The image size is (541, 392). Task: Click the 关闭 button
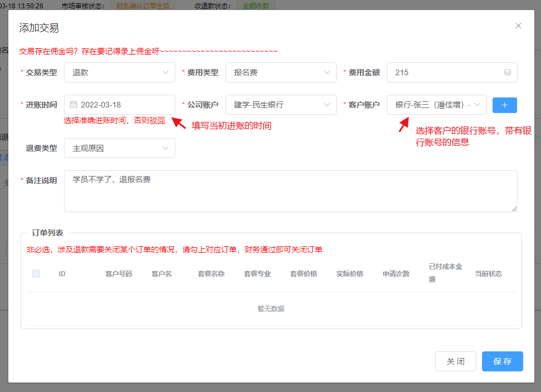tap(455, 361)
